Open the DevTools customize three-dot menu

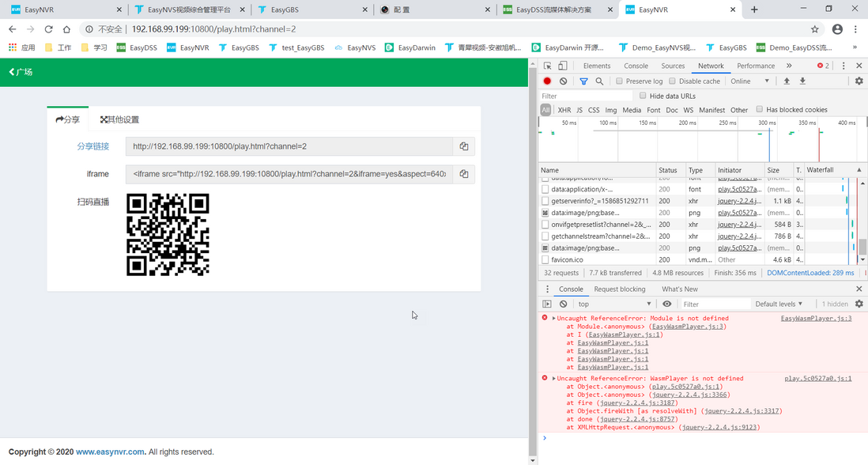(843, 66)
